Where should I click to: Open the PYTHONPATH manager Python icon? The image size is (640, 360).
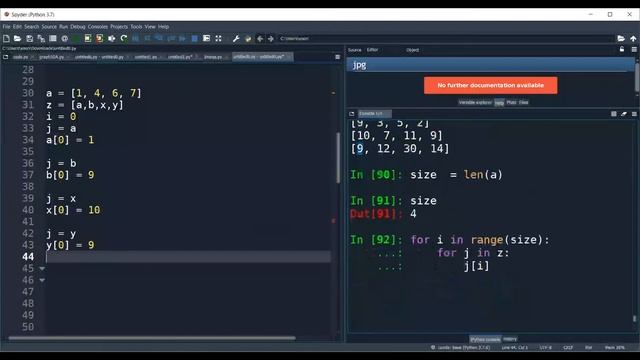[x=248, y=38]
